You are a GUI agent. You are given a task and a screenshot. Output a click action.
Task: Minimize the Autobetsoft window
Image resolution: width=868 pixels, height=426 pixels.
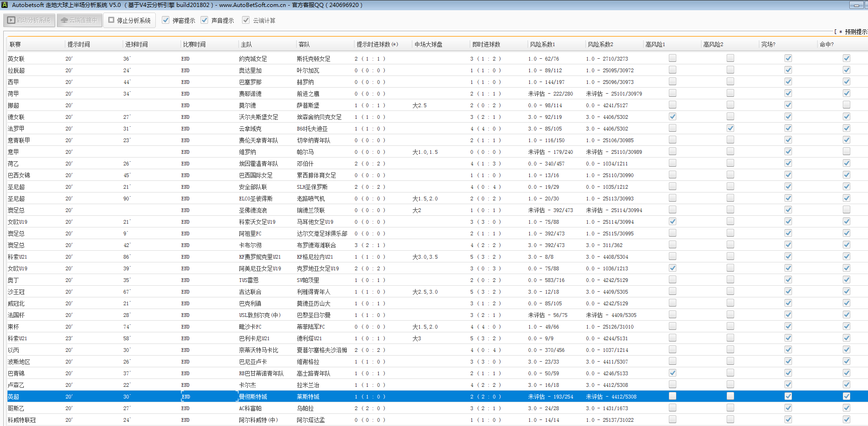pos(856,5)
